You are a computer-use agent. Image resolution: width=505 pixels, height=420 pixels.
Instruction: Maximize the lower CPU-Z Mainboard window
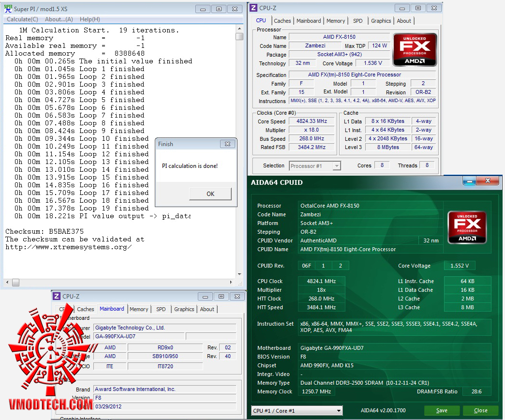(x=221, y=296)
